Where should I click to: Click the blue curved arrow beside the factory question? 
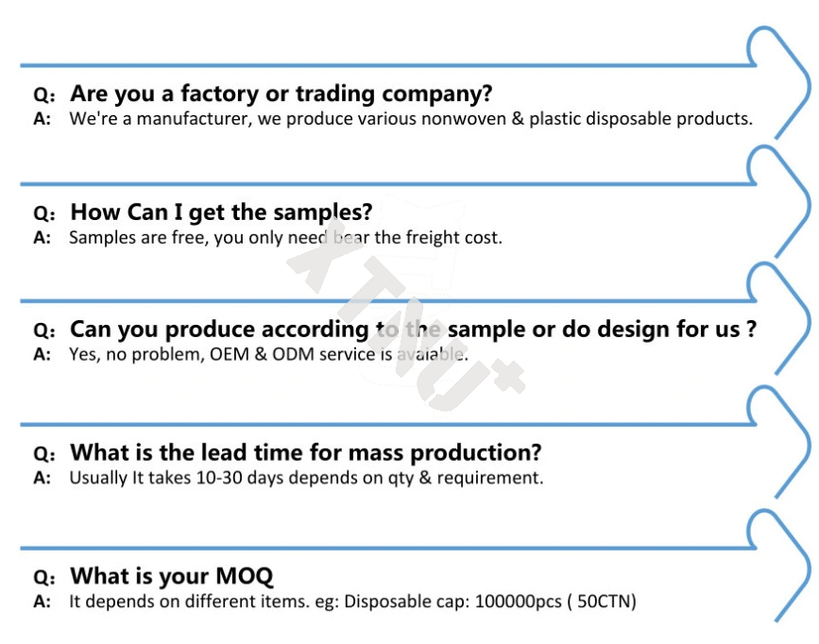[778, 82]
